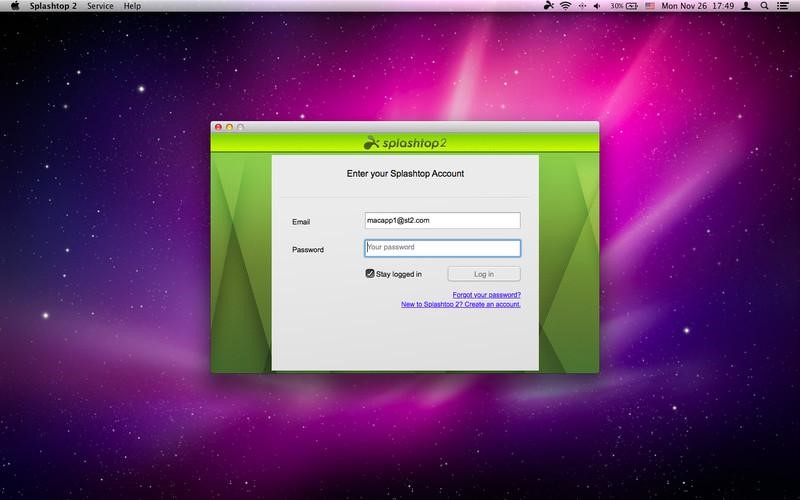Viewport: 800px width, 500px height.
Task: Click the Email input field
Action: [442, 220]
